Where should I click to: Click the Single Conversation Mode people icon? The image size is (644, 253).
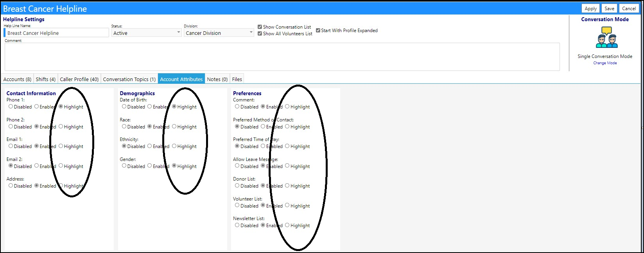(606, 37)
